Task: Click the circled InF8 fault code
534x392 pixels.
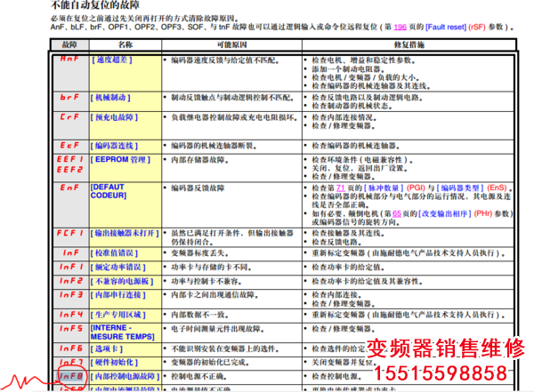Action: point(71,377)
